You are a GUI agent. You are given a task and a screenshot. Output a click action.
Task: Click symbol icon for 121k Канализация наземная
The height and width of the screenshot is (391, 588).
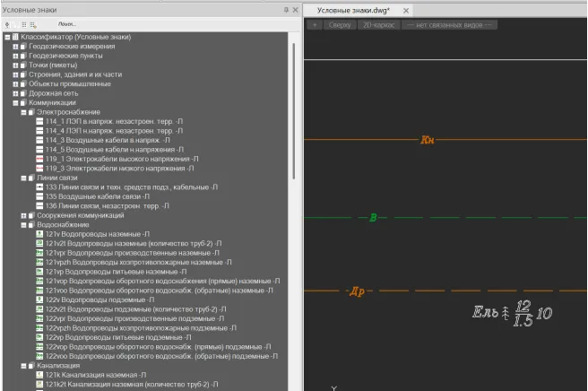pos(39,375)
